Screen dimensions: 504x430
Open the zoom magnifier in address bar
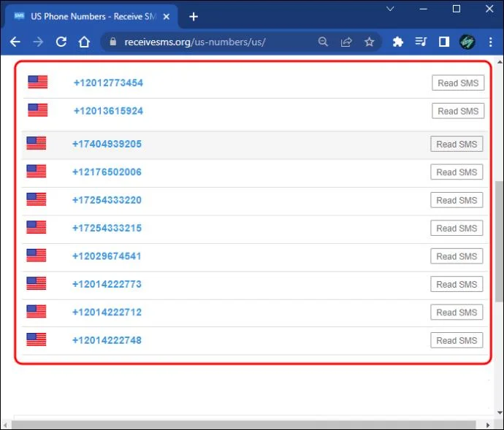point(323,42)
